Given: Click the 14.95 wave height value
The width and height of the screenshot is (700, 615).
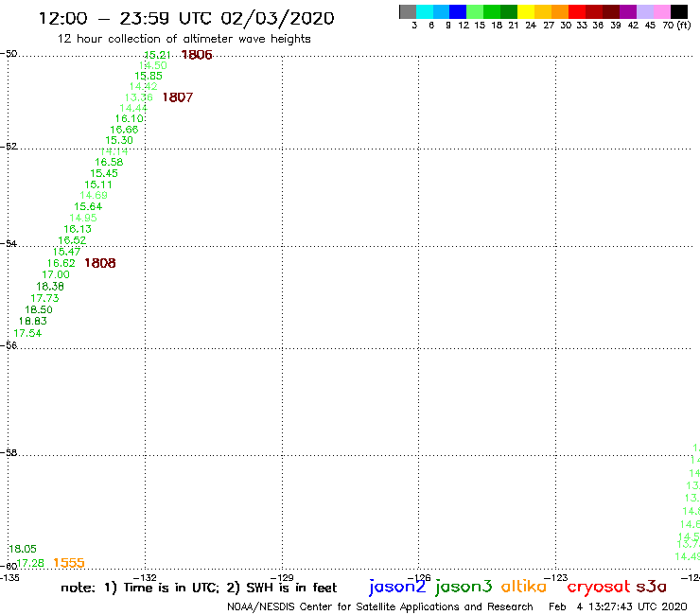Looking at the screenshot, I should (83, 218).
